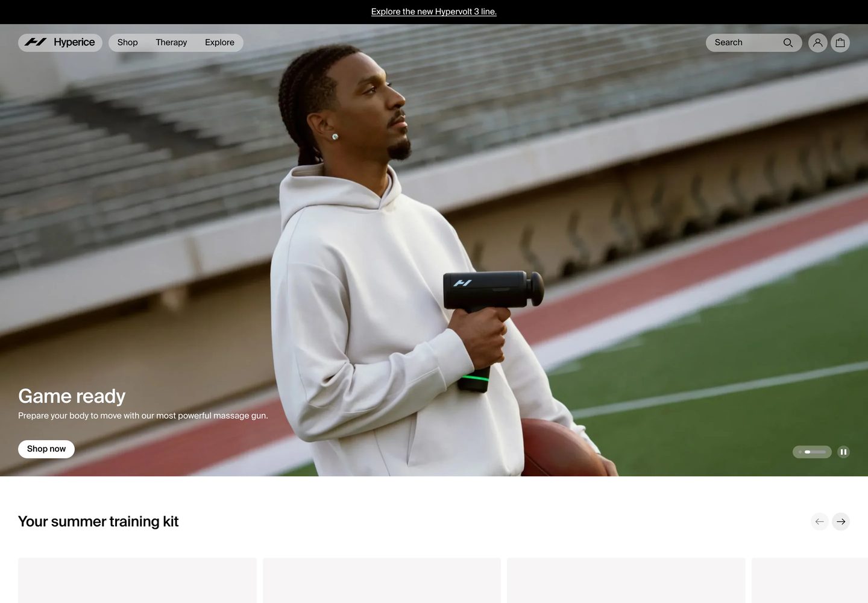Click "Prepare your body to move" tagline

[143, 415]
